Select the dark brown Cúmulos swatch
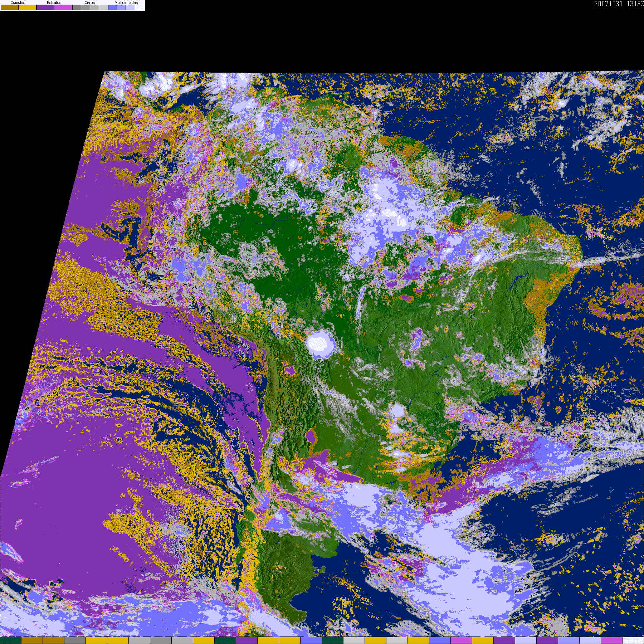The height and width of the screenshot is (644, 644). point(10,7)
